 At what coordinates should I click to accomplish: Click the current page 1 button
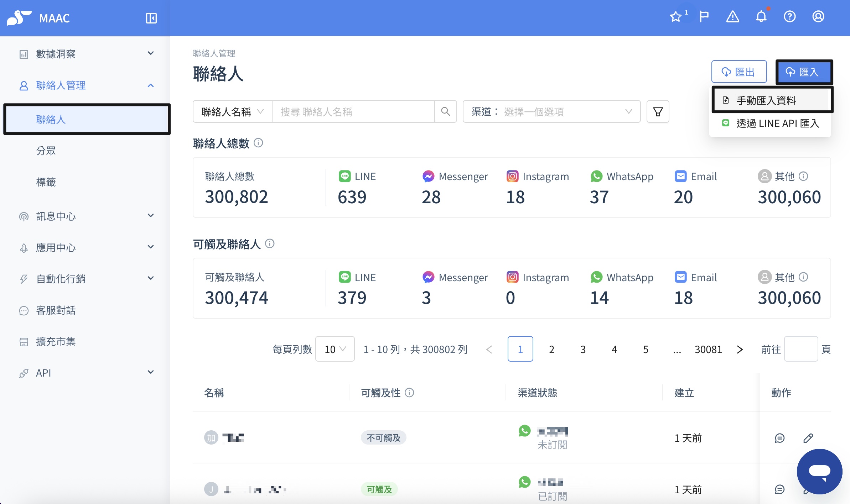click(520, 349)
